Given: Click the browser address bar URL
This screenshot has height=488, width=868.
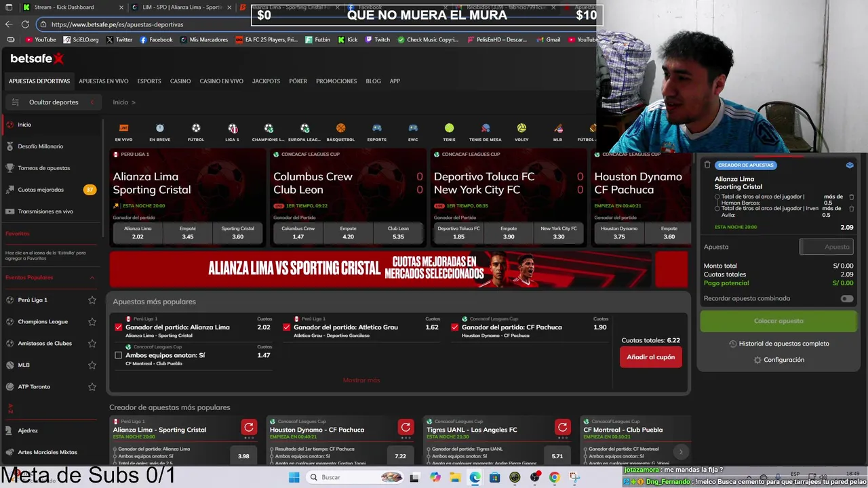Looking at the screenshot, I should tap(117, 24).
